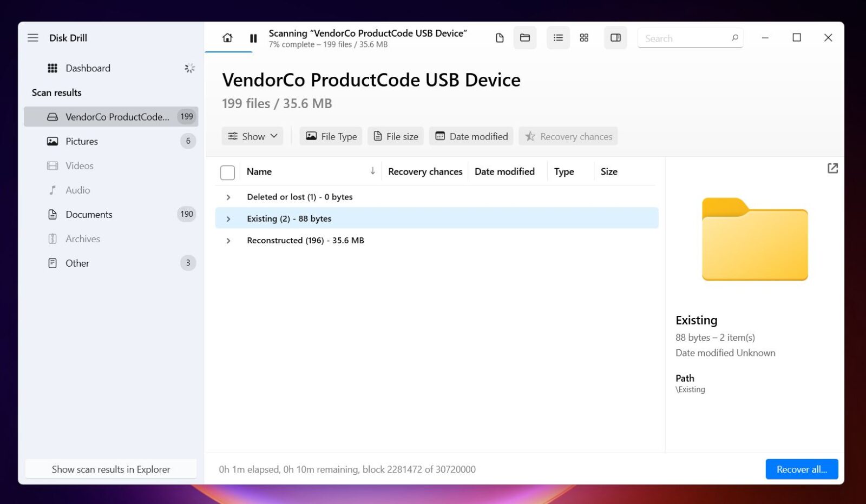Click Show scan results in Explorer
The height and width of the screenshot is (504, 866).
pyautogui.click(x=111, y=469)
